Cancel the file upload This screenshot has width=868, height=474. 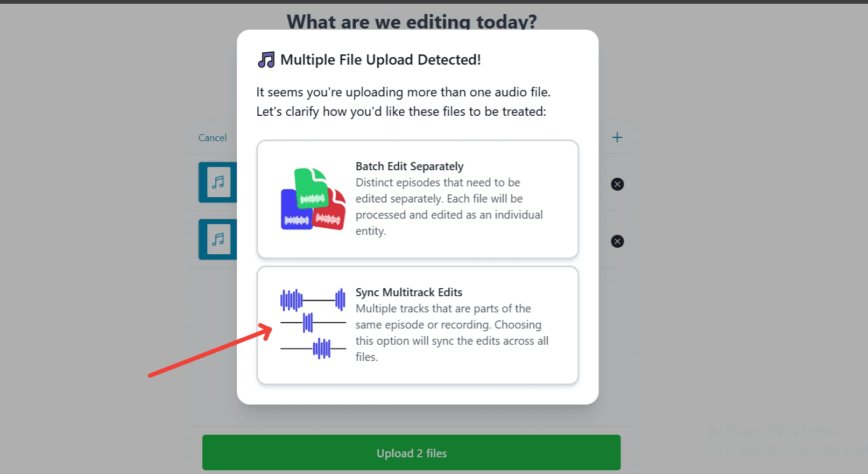click(x=213, y=138)
